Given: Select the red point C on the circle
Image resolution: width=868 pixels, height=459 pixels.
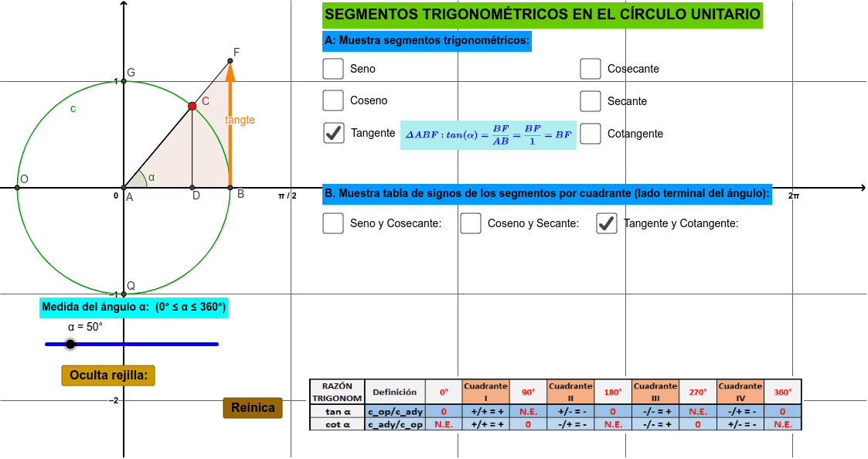Looking at the screenshot, I should point(194,105).
